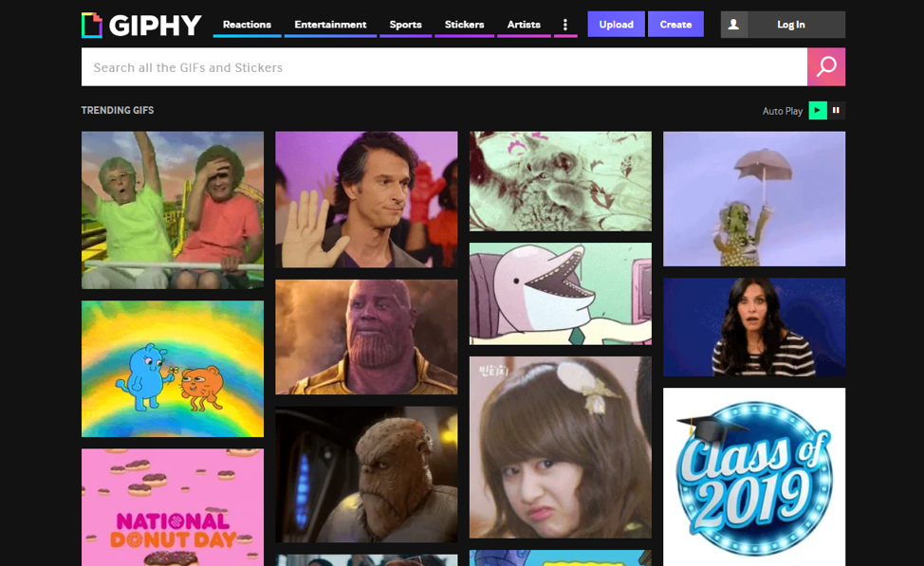Click the user profile avatar icon
The height and width of the screenshot is (566, 924).
click(x=733, y=25)
